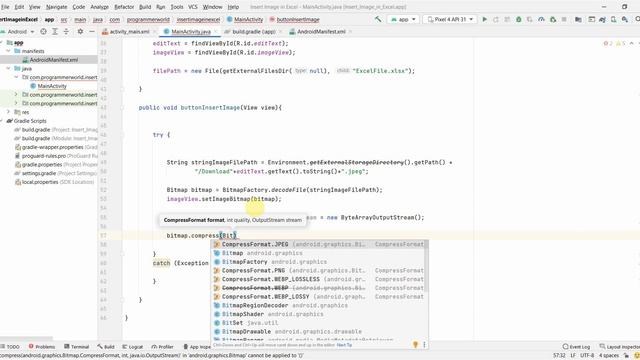Collapse the app module node

coord(2,42)
